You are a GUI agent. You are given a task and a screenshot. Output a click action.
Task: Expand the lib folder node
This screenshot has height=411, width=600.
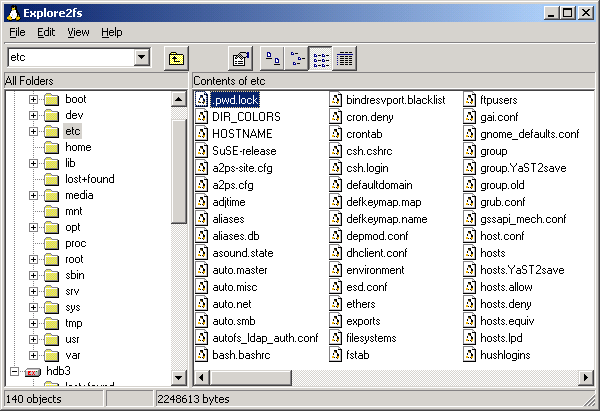point(33,164)
